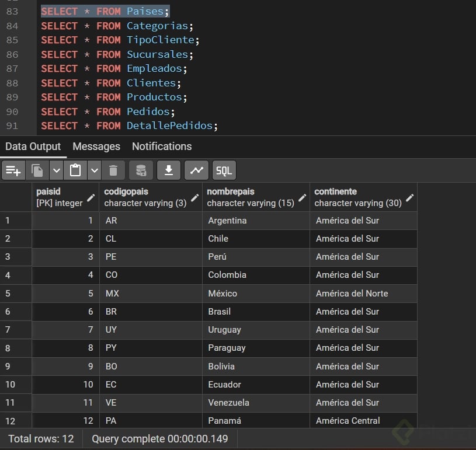The height and width of the screenshot is (450, 476).
Task: Click the 'Bolivia' cell
Action: [256, 367]
